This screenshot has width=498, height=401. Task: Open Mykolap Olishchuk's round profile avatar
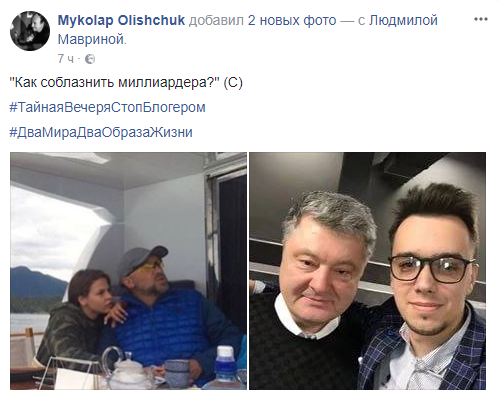coord(30,31)
